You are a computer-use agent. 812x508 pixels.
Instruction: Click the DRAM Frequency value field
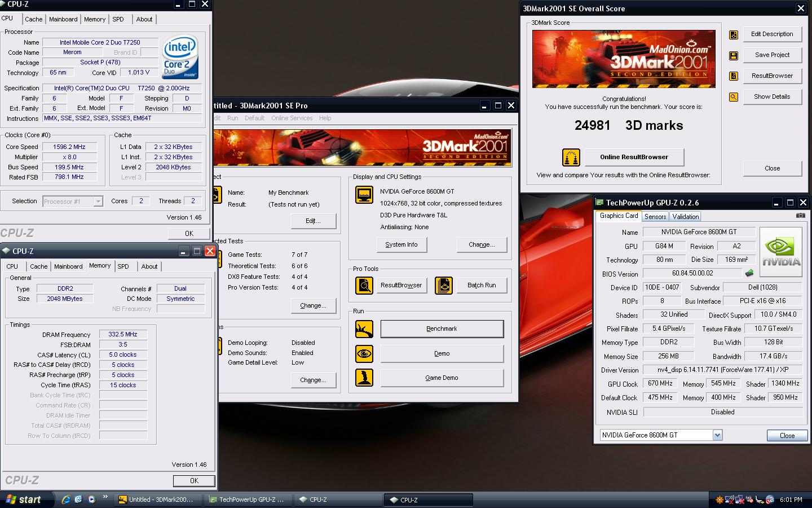123,335
